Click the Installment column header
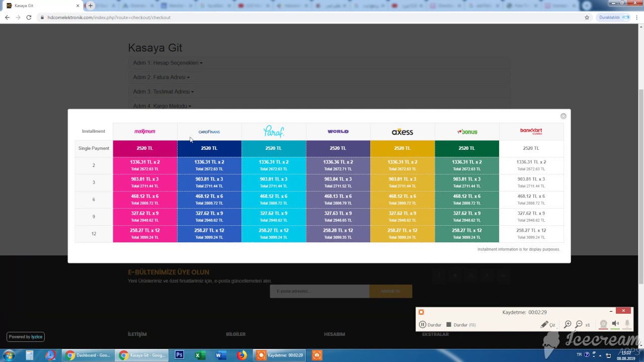Image resolution: width=644 pixels, height=362 pixels. (94, 131)
